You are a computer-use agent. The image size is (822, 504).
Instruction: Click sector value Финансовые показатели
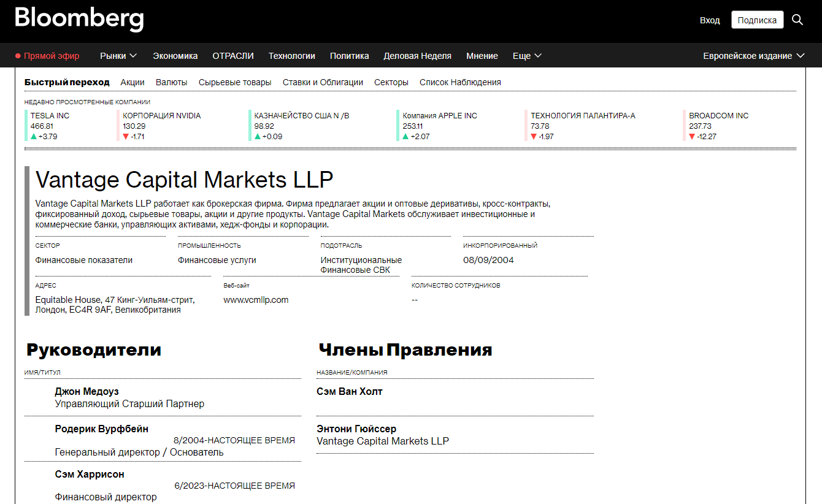84,260
